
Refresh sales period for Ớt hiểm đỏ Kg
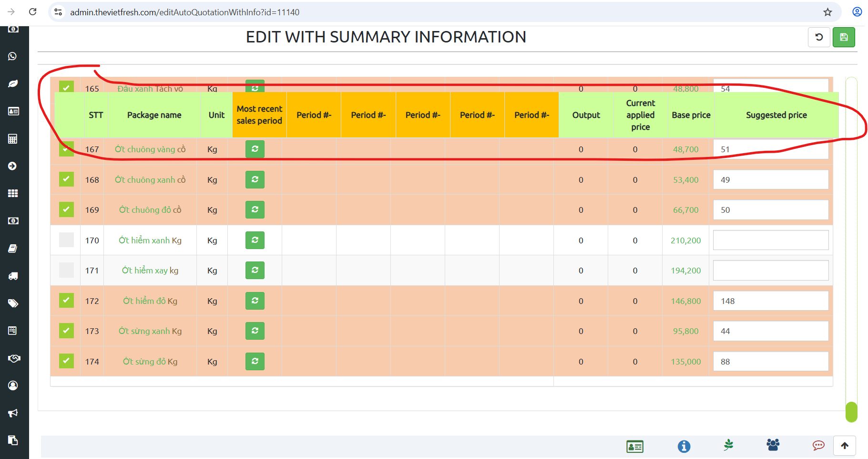[x=255, y=301]
